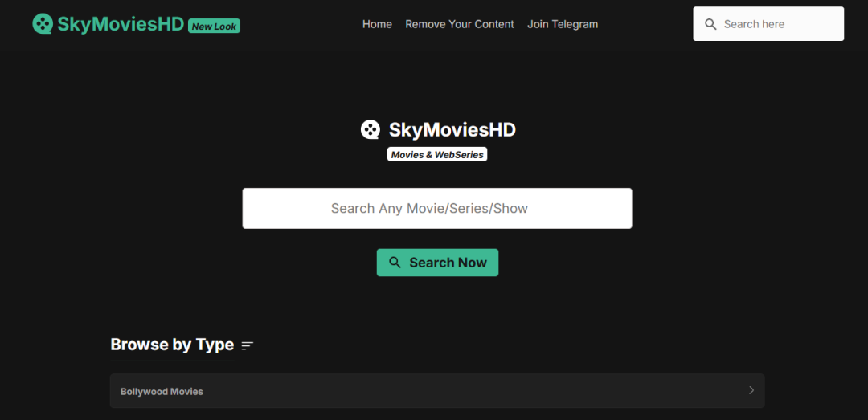
Task: Click the SkyMoviesHD header logo text
Action: [121, 24]
